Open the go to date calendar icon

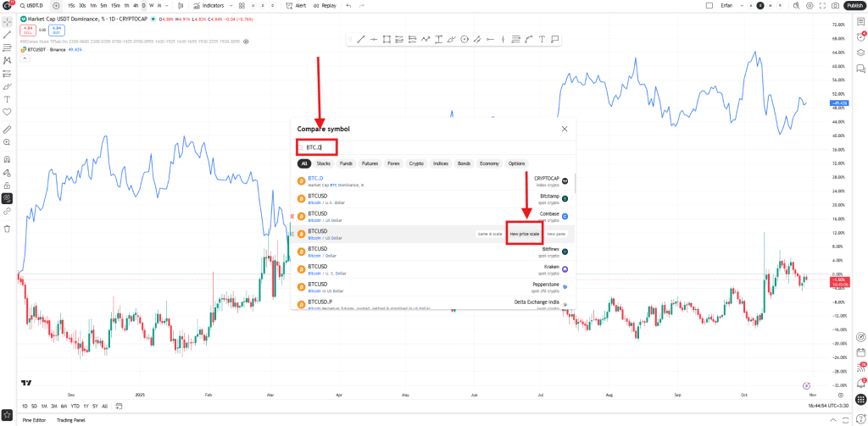[119, 406]
